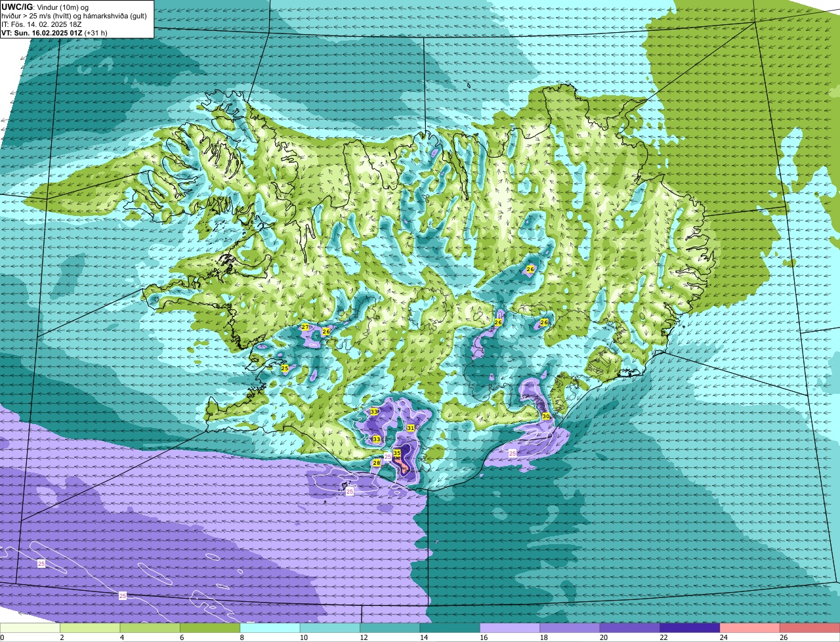Click the 10–12 turquoise legend swatch

[330, 628]
